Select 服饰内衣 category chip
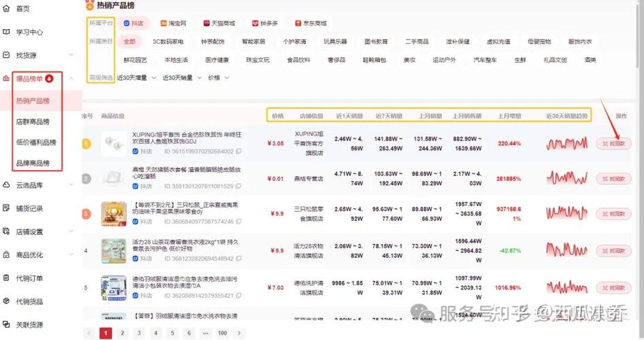 click(580, 41)
